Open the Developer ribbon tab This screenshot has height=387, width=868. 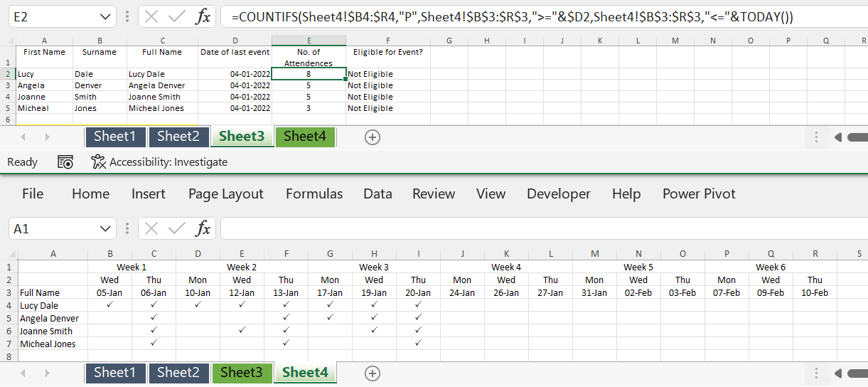559,193
